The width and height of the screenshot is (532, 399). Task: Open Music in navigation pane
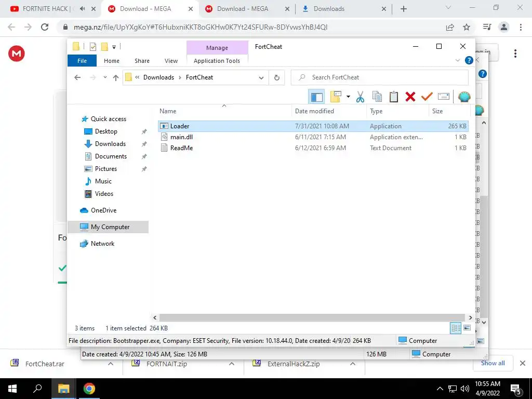point(103,181)
